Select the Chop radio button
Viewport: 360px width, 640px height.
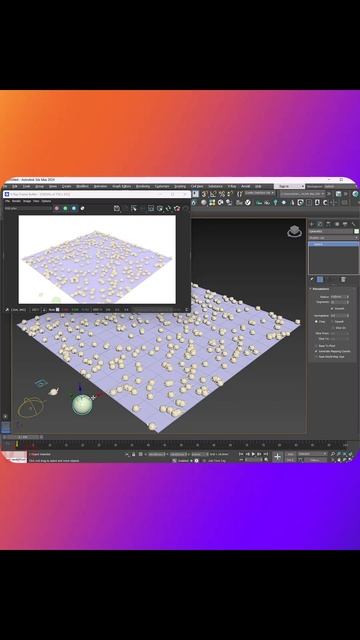[317, 322]
